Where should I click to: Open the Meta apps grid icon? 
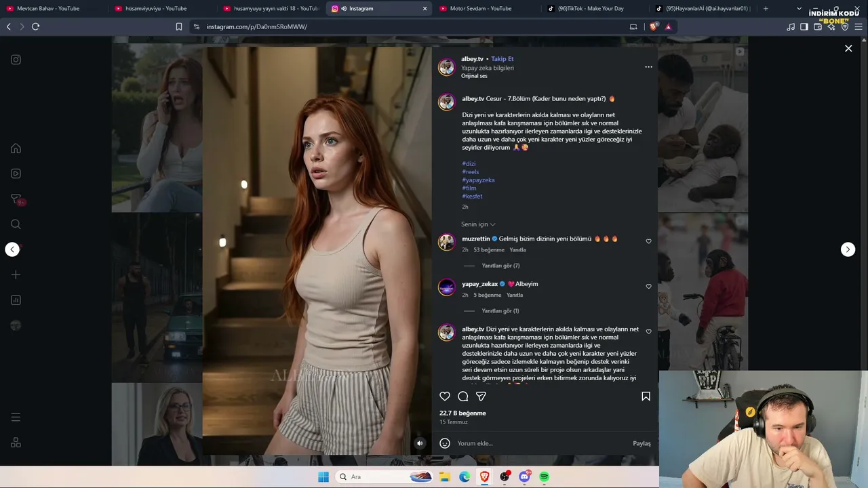(16, 443)
